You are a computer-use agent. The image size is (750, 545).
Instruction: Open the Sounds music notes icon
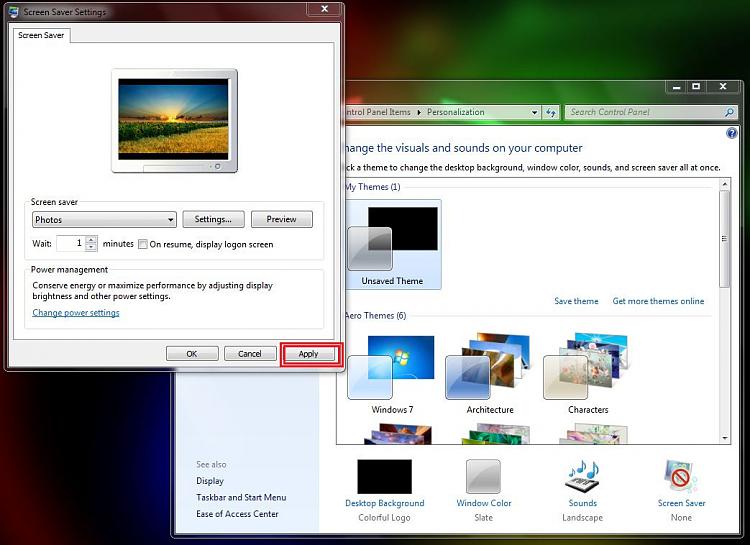pos(582,477)
